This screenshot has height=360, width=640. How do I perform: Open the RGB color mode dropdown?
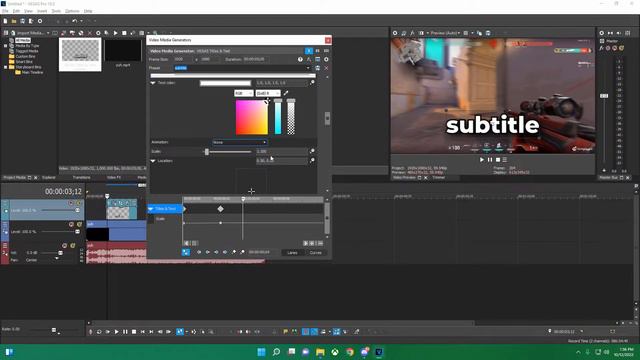[244, 93]
